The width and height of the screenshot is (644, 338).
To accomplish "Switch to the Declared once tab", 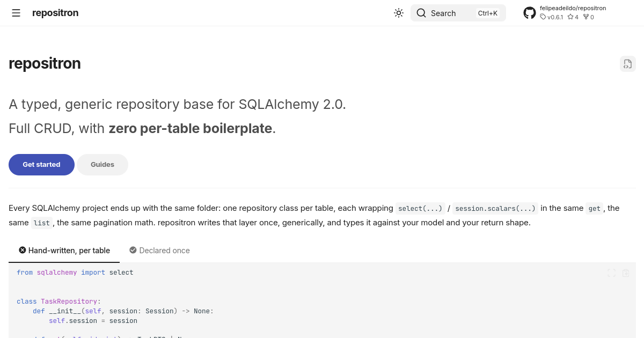I will pos(159,251).
